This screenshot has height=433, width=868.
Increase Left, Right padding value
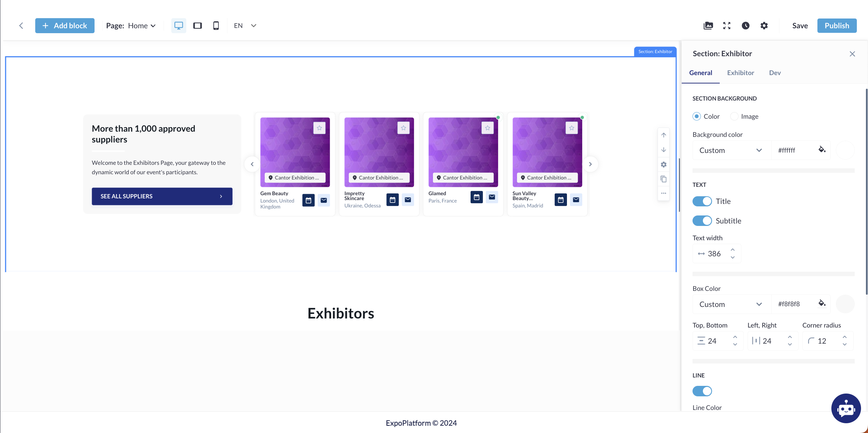tap(790, 337)
